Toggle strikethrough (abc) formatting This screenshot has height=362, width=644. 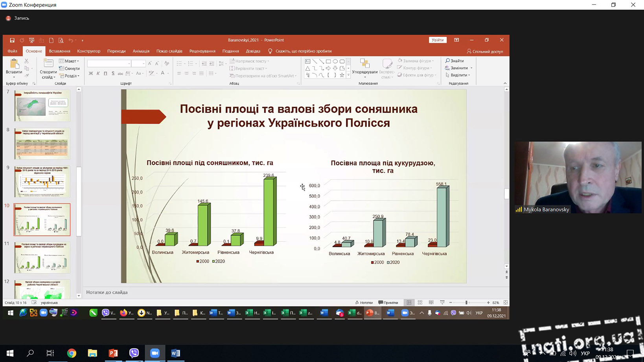pyautogui.click(x=120, y=73)
